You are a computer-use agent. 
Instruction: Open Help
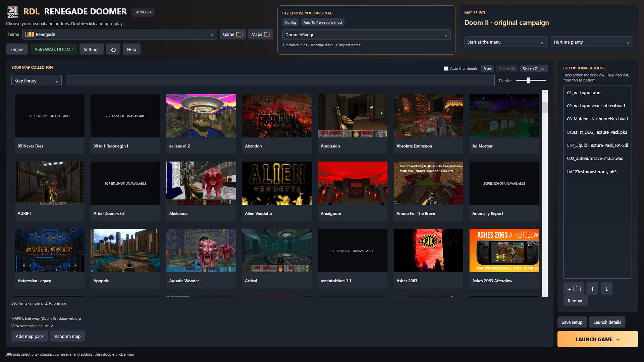pos(131,49)
